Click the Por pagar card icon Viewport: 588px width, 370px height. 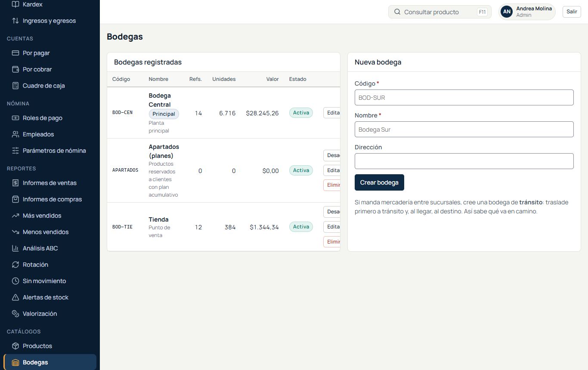coord(15,53)
